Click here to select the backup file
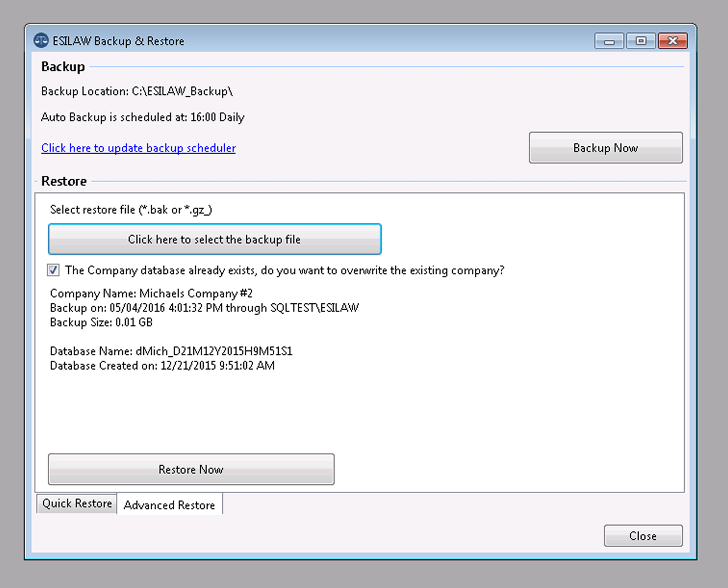Image resolution: width=728 pixels, height=588 pixels. [214, 239]
